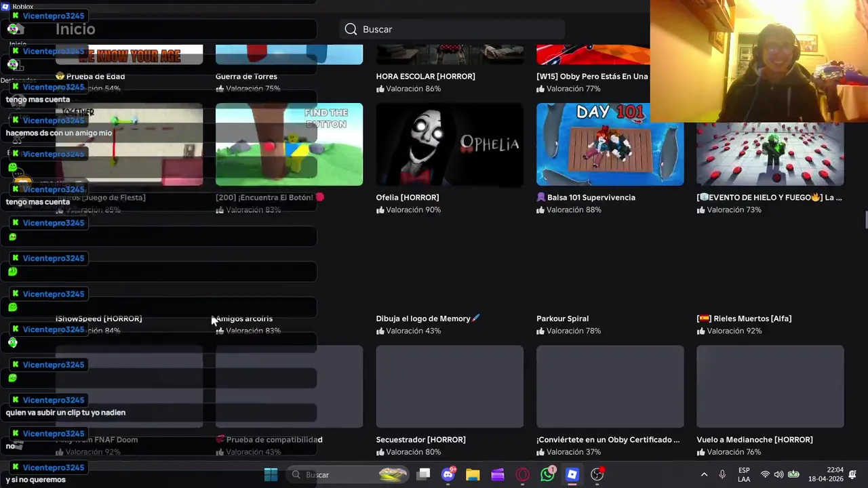This screenshot has width=868, height=488.
Task: Click the Parkour Spiral title
Action: (x=562, y=319)
